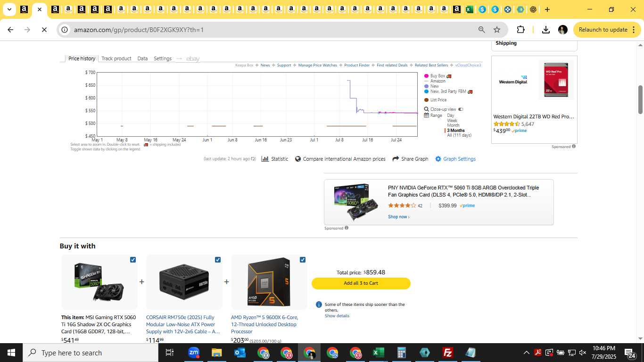Set the graph range to Day
This screenshot has height=362, width=644.
451,115
